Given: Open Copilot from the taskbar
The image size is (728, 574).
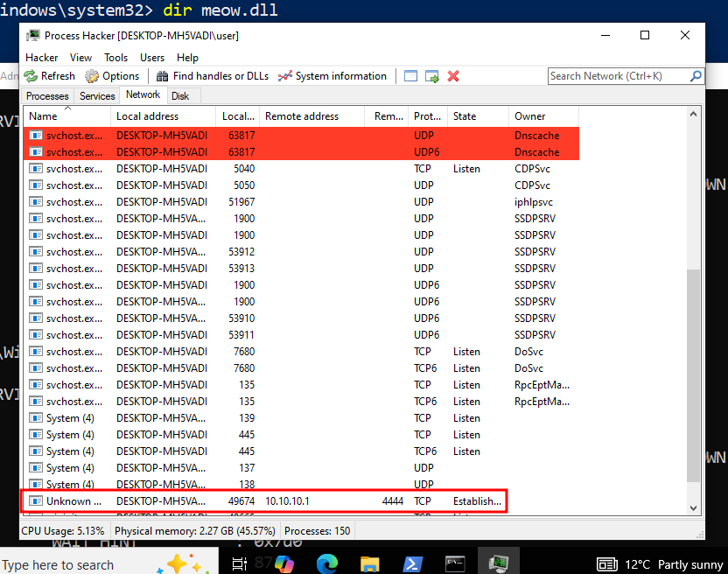Looking at the screenshot, I should pos(283,563).
